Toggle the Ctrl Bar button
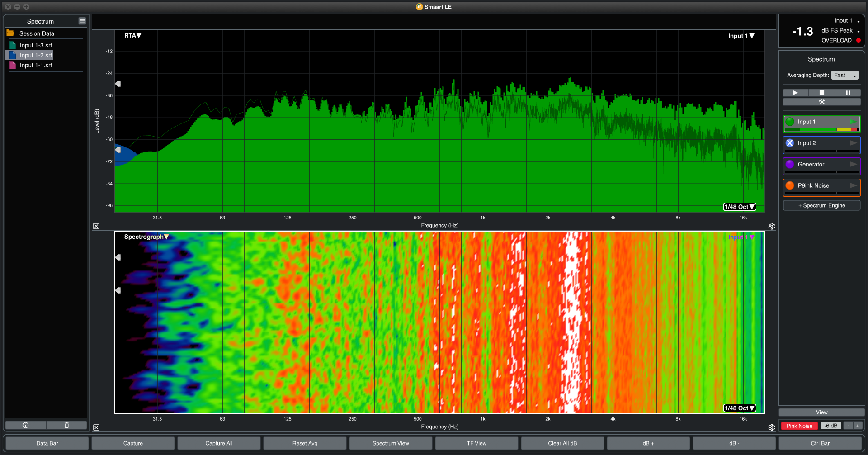 [820, 443]
